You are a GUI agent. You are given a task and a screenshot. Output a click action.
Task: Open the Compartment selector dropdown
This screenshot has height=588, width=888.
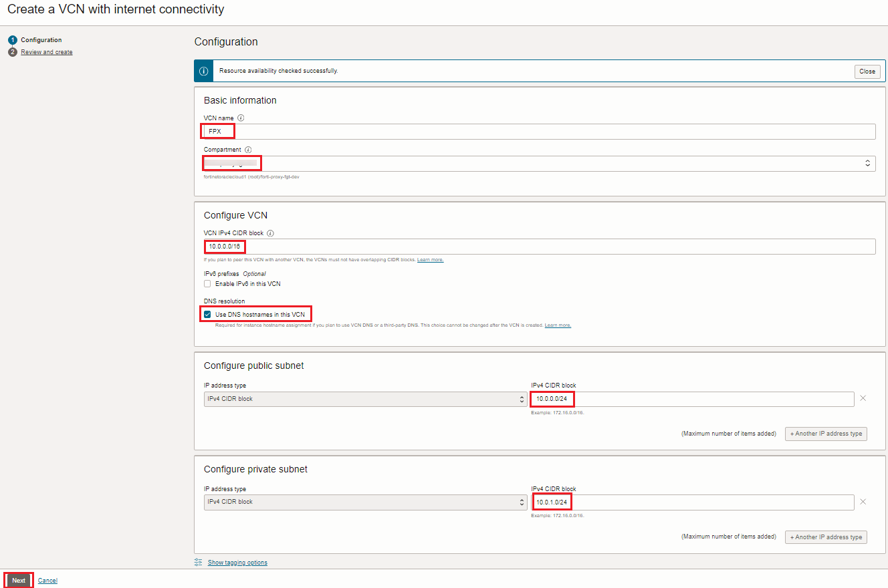(867, 162)
